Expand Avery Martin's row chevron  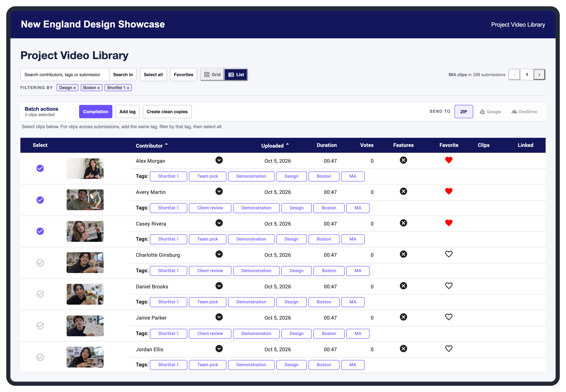[219, 191]
